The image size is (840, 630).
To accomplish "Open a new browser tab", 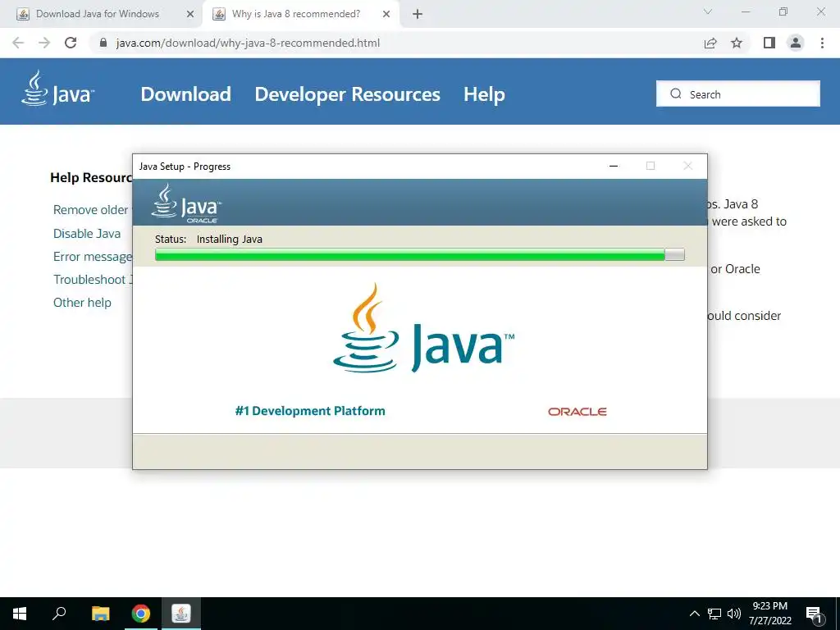I will tap(418, 15).
